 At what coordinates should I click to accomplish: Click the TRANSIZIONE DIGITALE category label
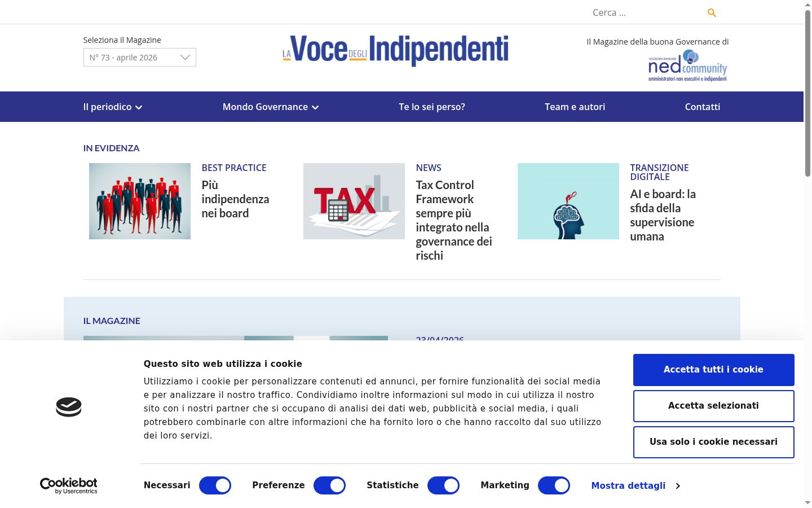(659, 172)
